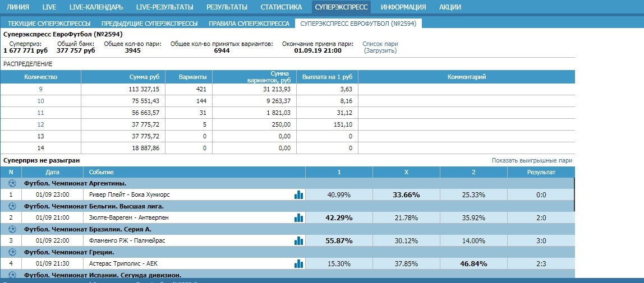Open ПРЕДЫДУЩИЕ СУПЕРЭКСПРЕССЫ tab
Screen dimensions: 644x283
point(149,24)
